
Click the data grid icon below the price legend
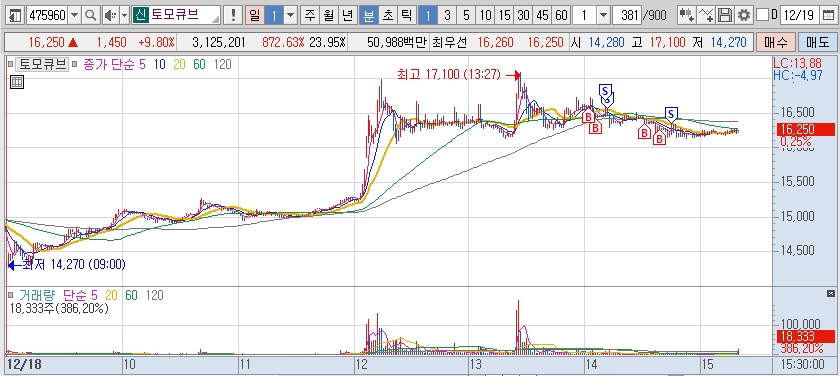coord(17,82)
